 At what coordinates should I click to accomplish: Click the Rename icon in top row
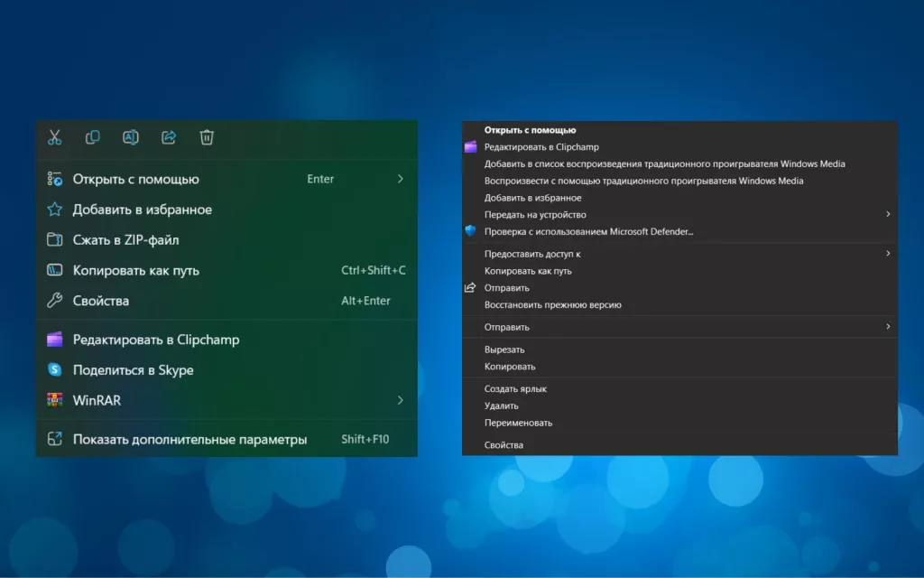(x=130, y=137)
